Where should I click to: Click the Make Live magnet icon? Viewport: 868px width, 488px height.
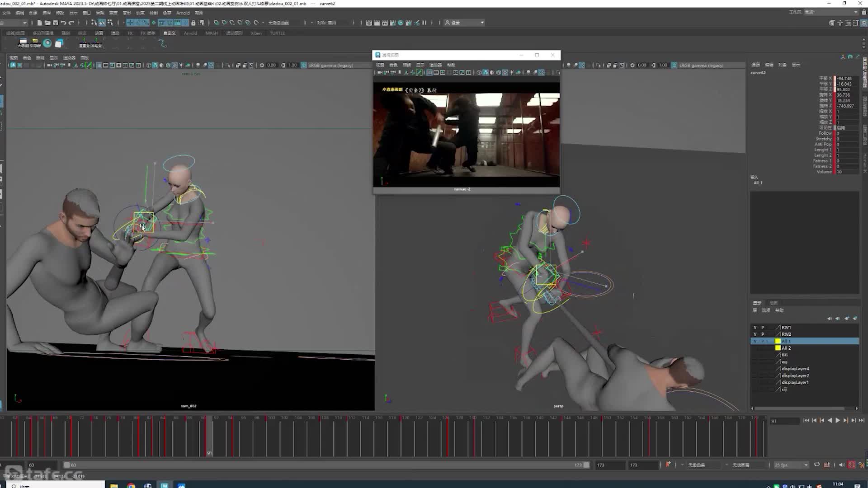[256, 23]
